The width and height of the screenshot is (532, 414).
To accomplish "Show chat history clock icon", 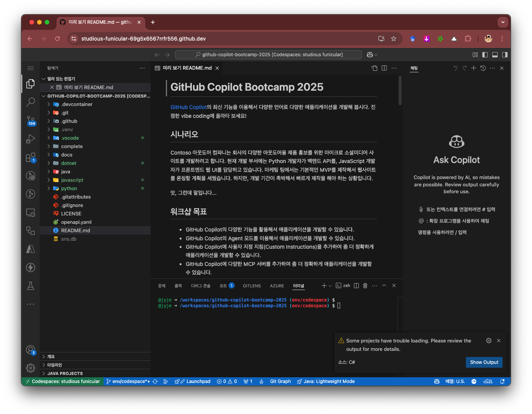I will (x=483, y=68).
